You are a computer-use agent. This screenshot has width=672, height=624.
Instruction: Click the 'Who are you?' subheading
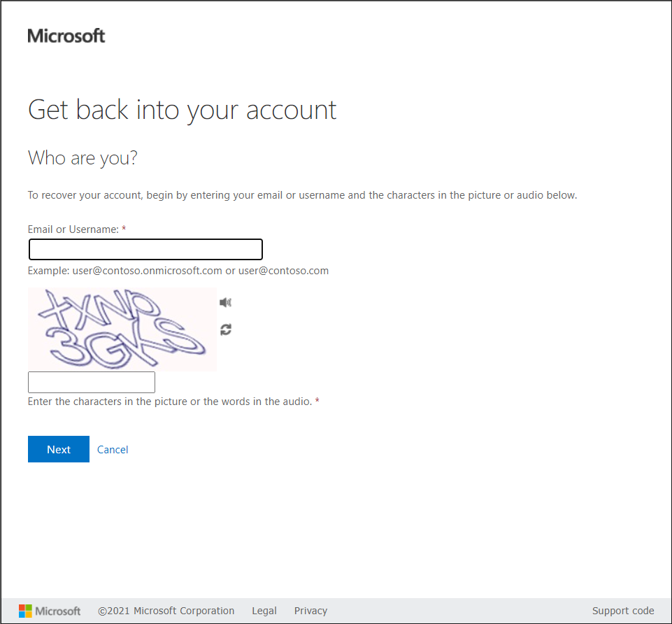pyautogui.click(x=83, y=158)
